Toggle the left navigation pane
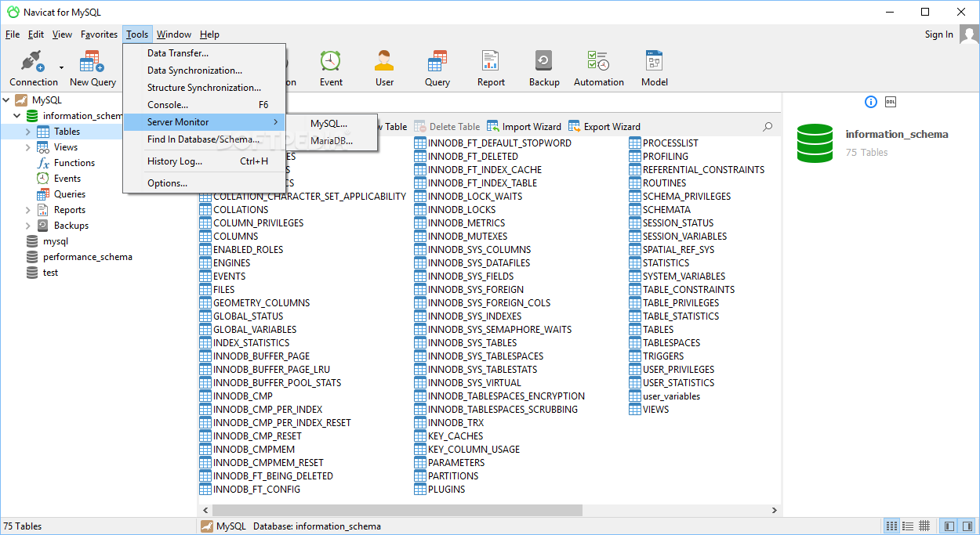 tap(949, 526)
